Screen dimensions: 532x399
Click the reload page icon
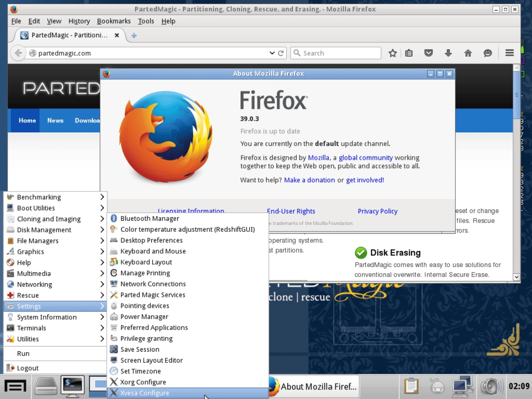281,53
